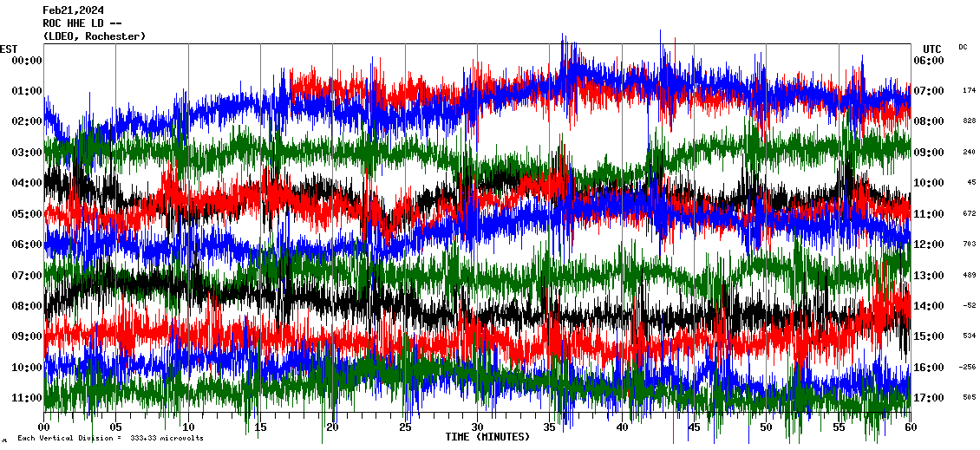Click the DC offset value 828
This screenshot has height=450, width=980.
pyautogui.click(x=969, y=121)
